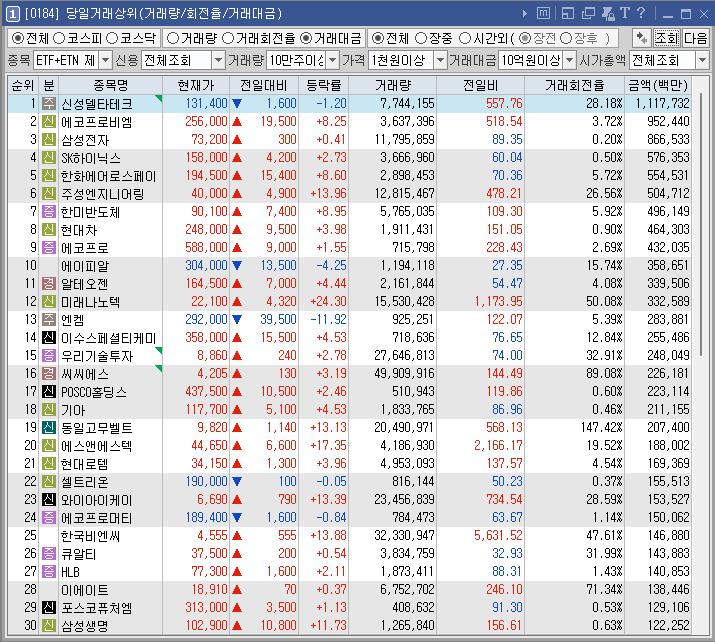Open help via the question mark icon
This screenshot has width=715, height=642.
point(641,13)
